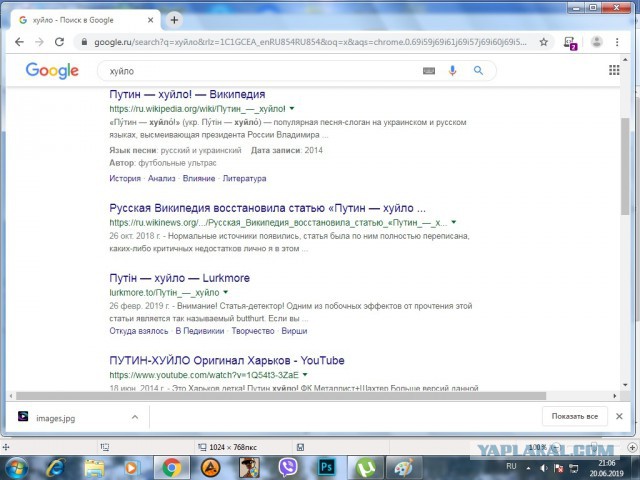Switch to Paint in the taskbar
The image size is (640, 480).
coord(404,468)
